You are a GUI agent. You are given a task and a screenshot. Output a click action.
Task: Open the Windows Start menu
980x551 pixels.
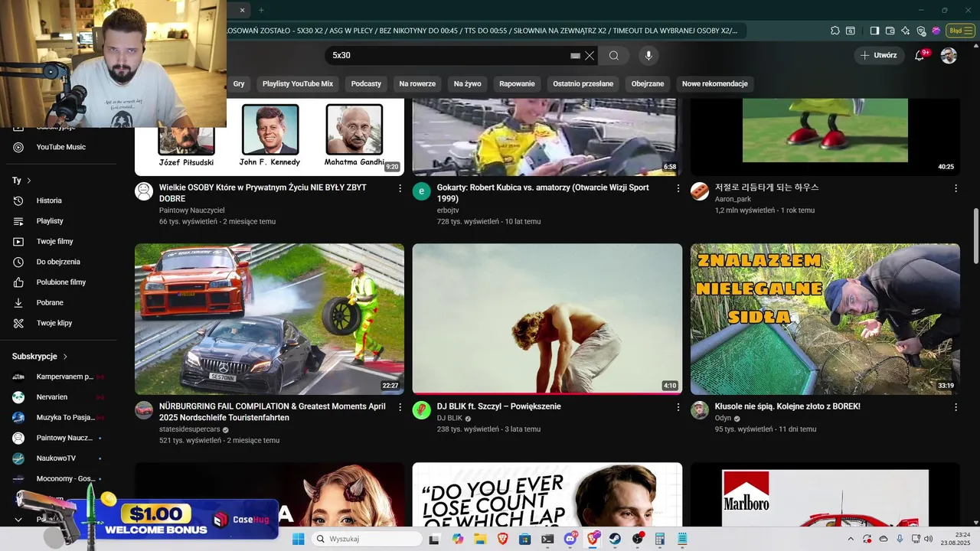click(298, 539)
